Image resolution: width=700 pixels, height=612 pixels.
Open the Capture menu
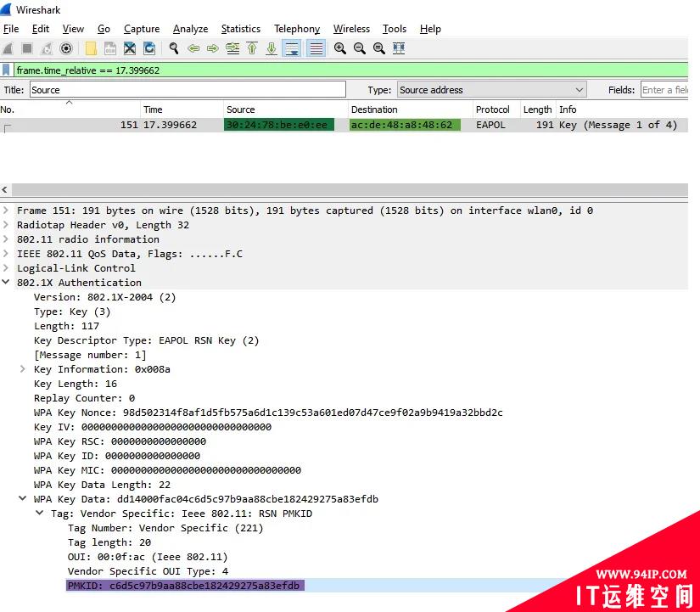click(142, 29)
